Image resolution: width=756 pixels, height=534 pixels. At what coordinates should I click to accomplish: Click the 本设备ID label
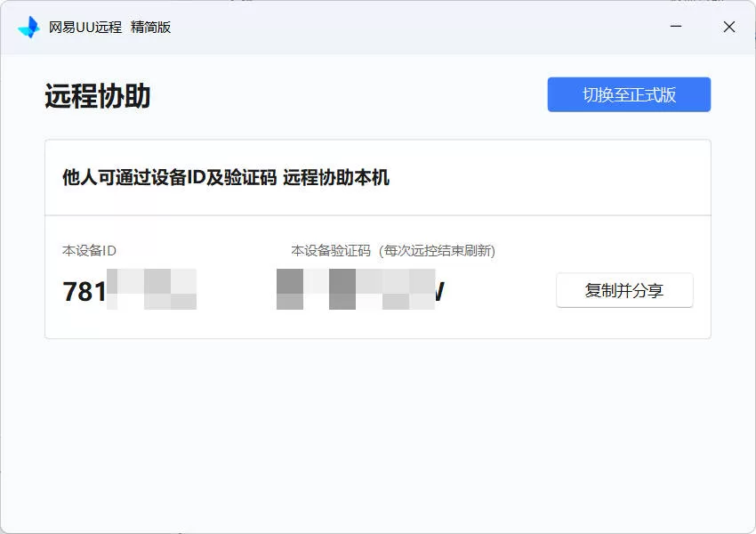point(89,250)
